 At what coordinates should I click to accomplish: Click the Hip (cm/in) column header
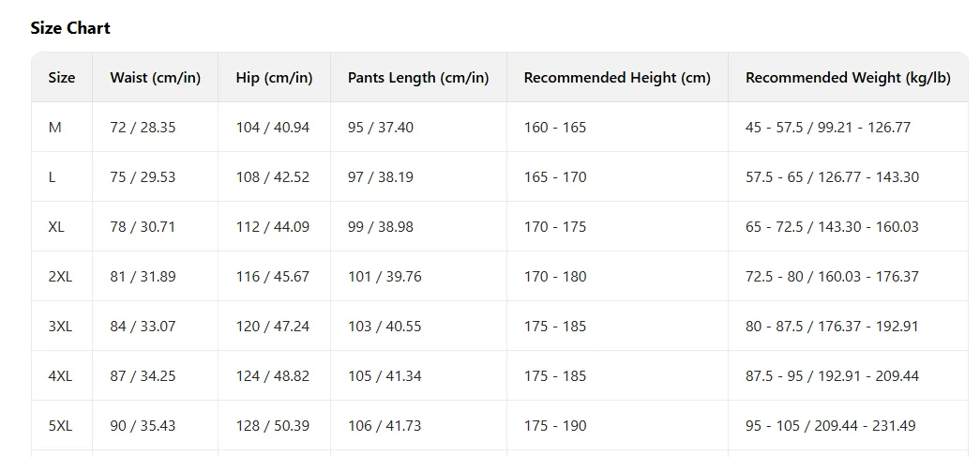coord(274,78)
